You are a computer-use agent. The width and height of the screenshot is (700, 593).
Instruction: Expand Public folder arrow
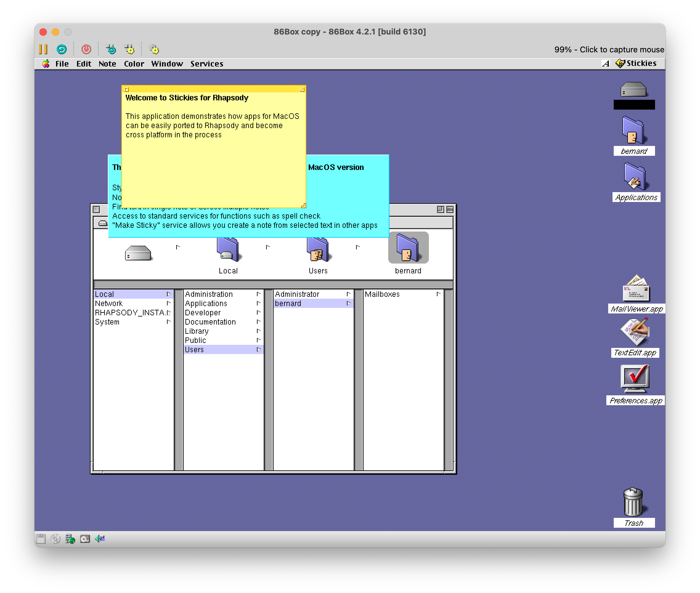click(x=259, y=340)
